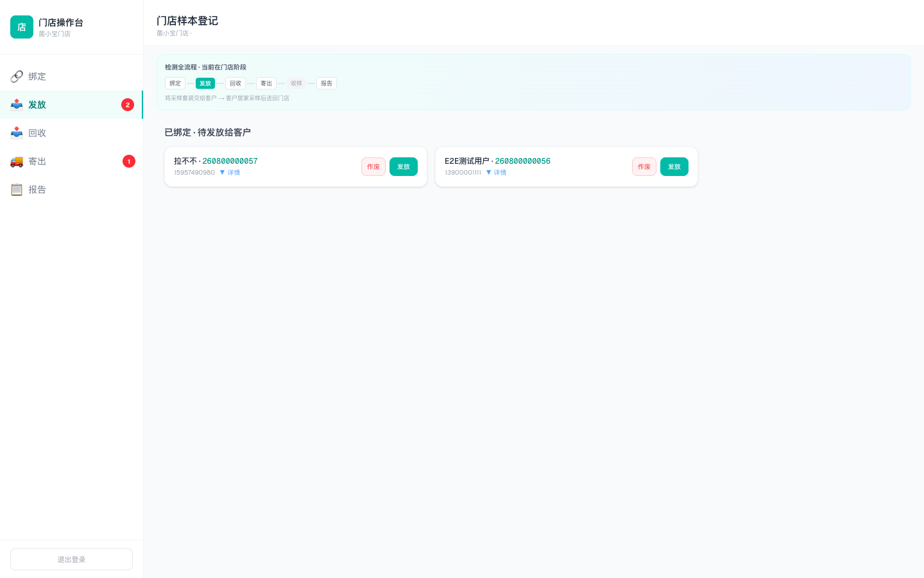Click the 将采样套装交给客户 hint text
The image size is (924, 578).
click(227, 98)
